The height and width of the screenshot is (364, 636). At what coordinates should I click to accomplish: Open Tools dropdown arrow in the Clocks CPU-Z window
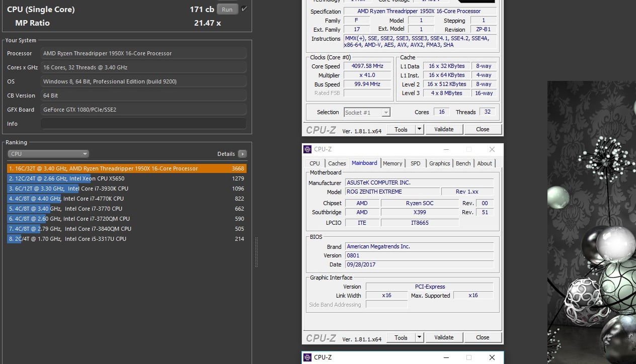[x=419, y=130]
